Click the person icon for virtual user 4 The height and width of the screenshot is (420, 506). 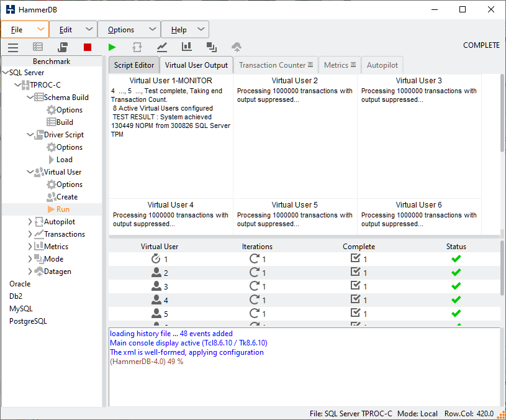(x=156, y=299)
